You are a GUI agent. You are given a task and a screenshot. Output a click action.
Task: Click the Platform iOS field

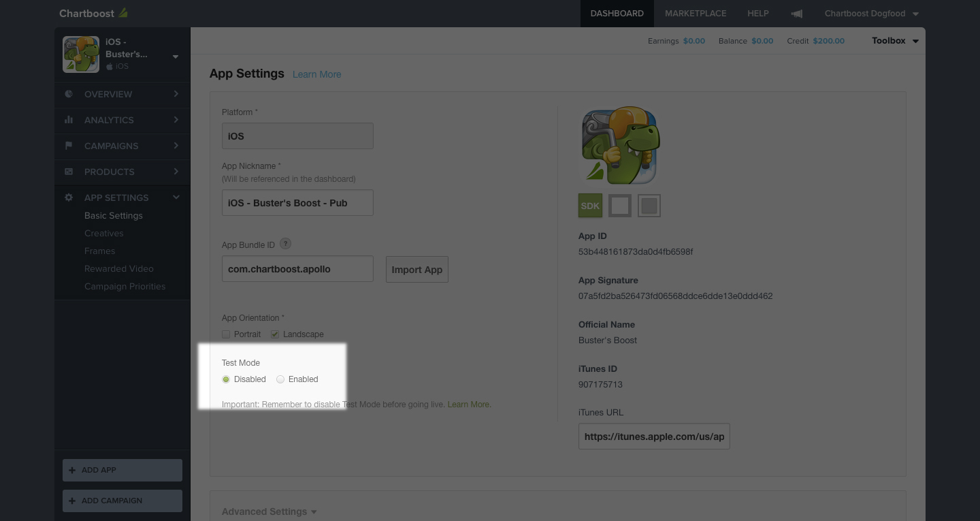click(297, 136)
